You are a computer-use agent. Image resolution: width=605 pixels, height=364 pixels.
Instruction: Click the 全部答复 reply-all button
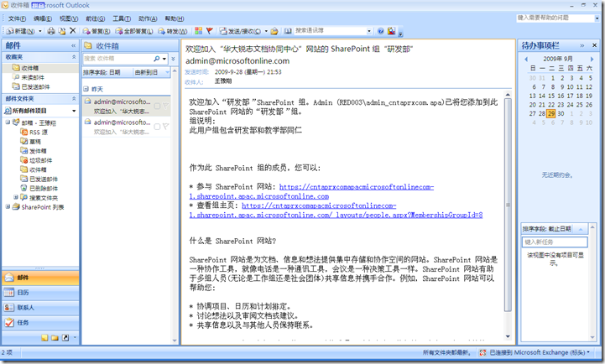(x=134, y=31)
